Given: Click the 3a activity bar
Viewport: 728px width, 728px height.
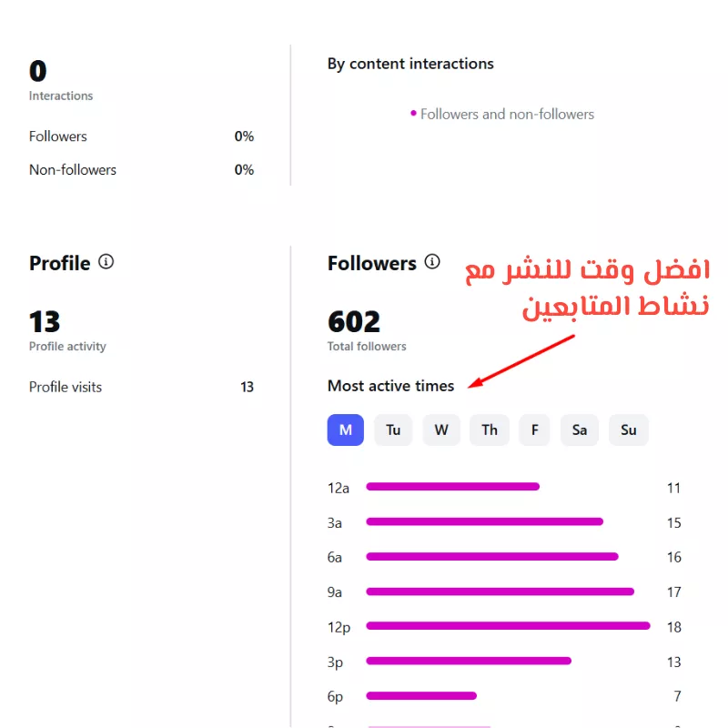Looking at the screenshot, I should (484, 521).
